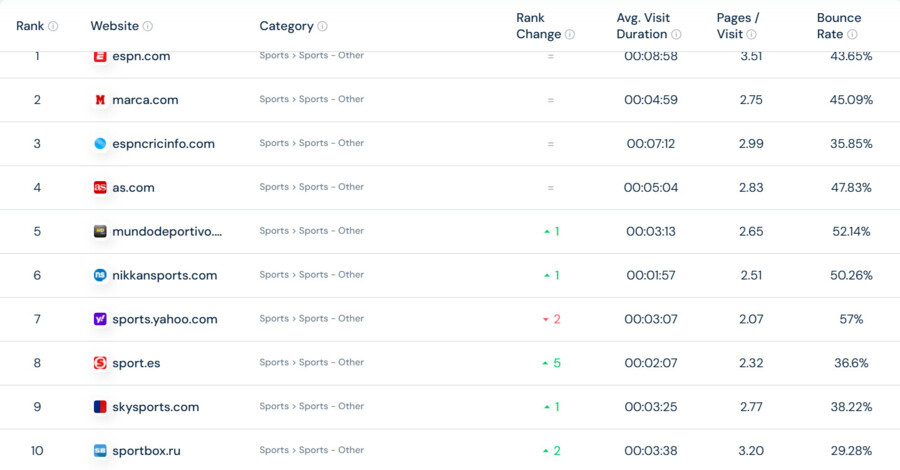Image resolution: width=900 pixels, height=470 pixels.
Task: Click pages per visit value 3.20
Action: [x=751, y=451]
